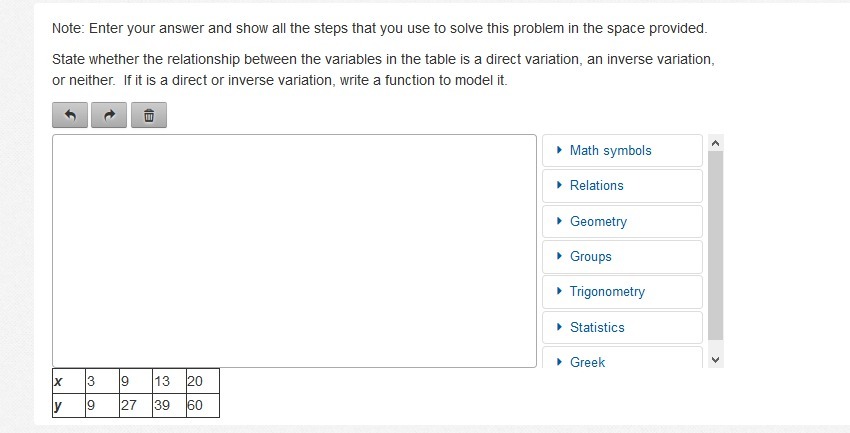
Task: Expand the Math symbols palette
Action: pyautogui.click(x=622, y=151)
